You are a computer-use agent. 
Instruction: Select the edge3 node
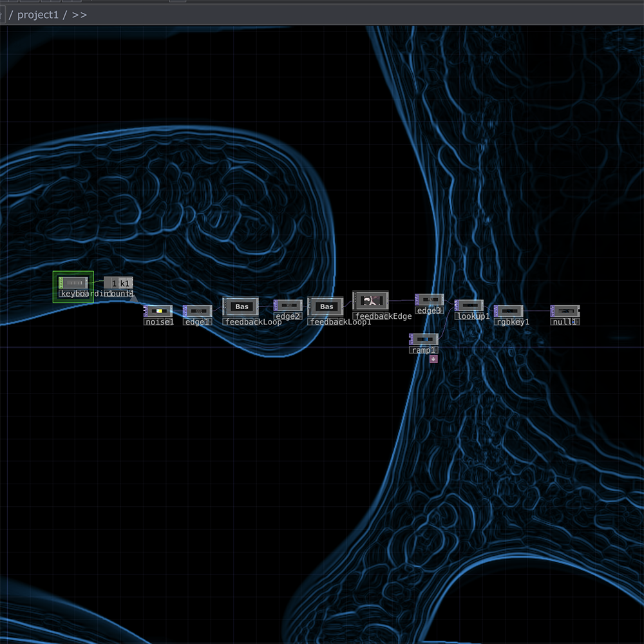coord(430,299)
